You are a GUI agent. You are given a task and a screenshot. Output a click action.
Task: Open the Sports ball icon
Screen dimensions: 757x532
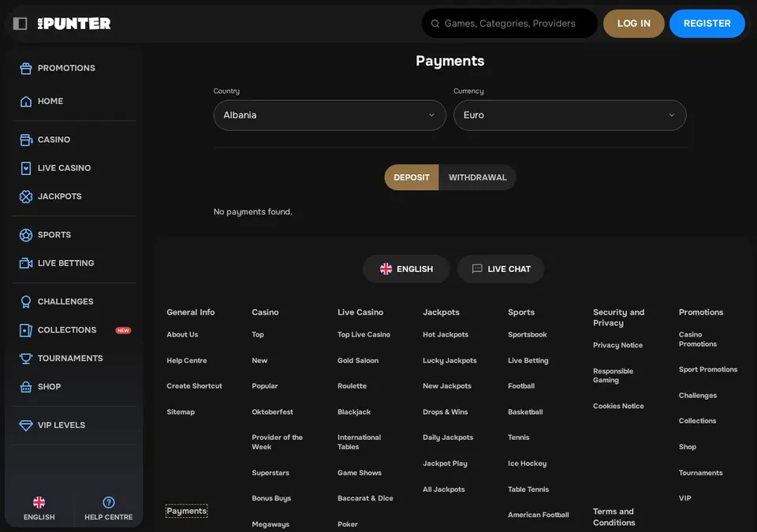26,235
